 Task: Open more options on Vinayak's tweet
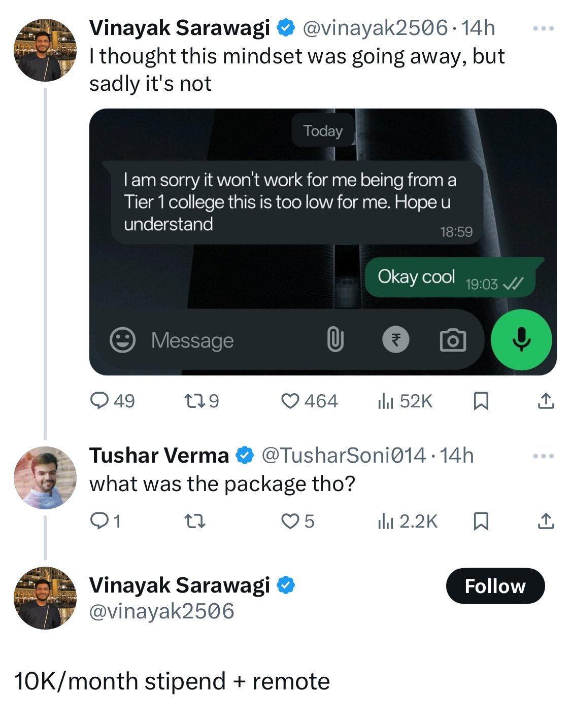[x=544, y=28]
